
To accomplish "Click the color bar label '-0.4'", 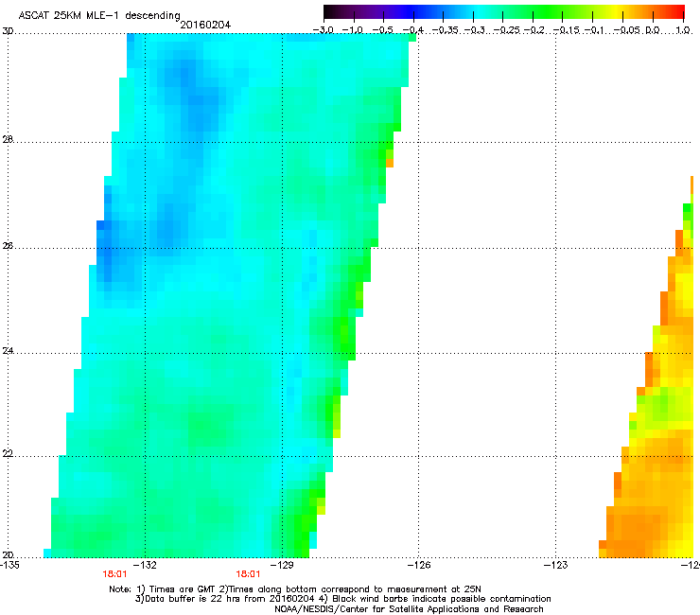I will [413, 30].
